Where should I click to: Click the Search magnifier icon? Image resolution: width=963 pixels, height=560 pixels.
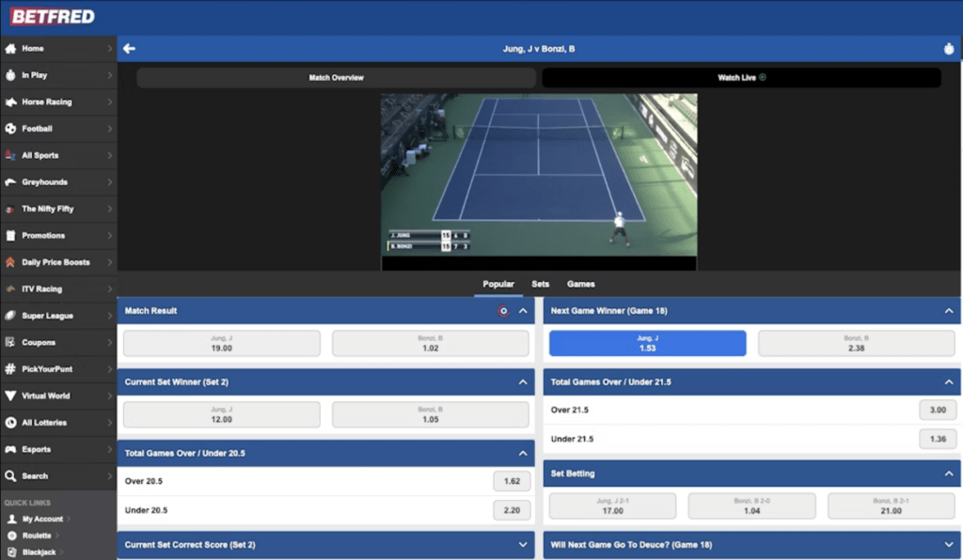pos(10,476)
